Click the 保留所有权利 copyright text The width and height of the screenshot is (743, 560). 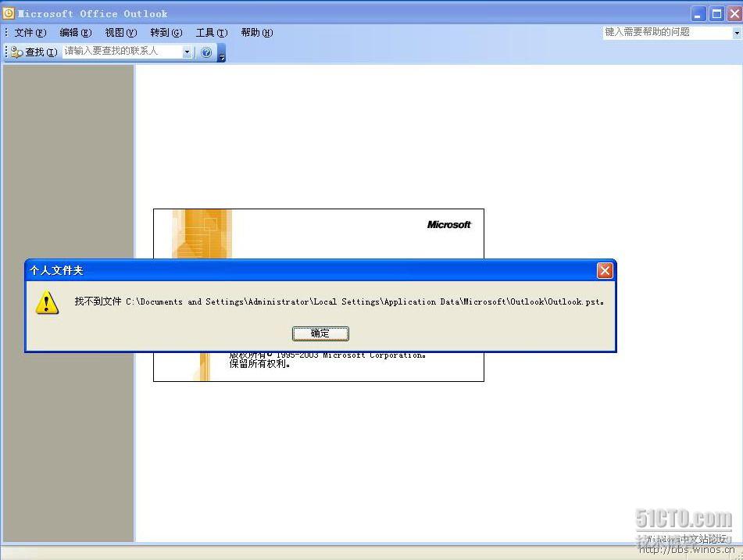(x=259, y=364)
